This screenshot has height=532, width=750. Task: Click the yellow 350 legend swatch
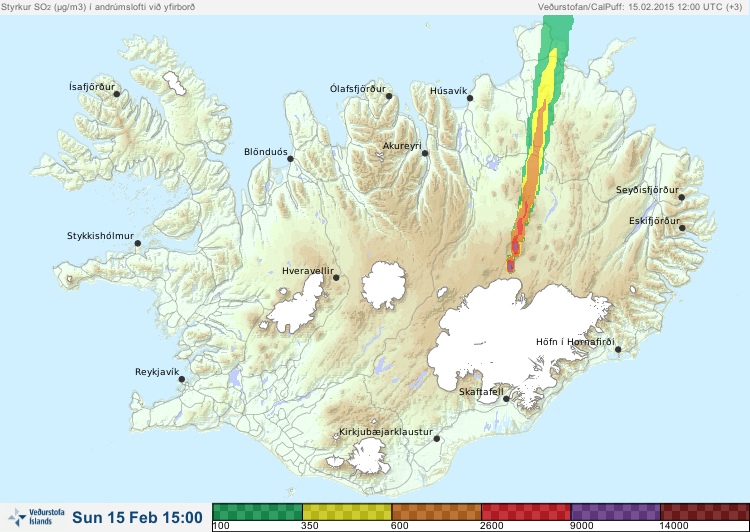coord(347,512)
